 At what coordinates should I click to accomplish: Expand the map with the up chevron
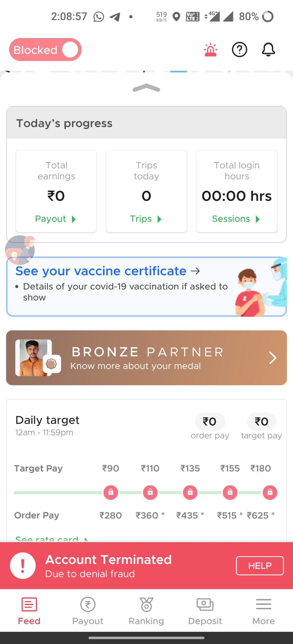146,88
